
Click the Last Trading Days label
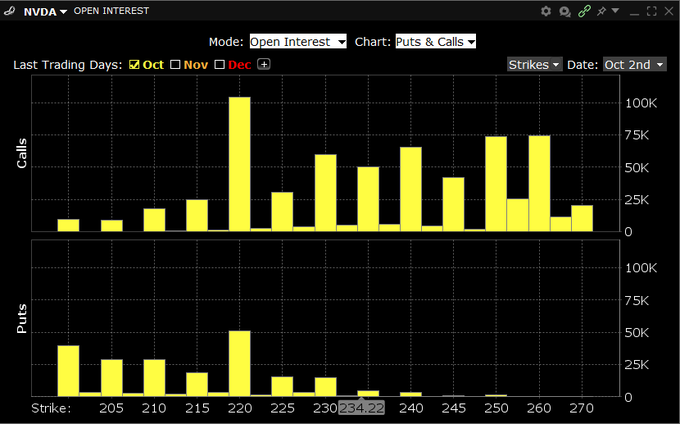point(68,65)
